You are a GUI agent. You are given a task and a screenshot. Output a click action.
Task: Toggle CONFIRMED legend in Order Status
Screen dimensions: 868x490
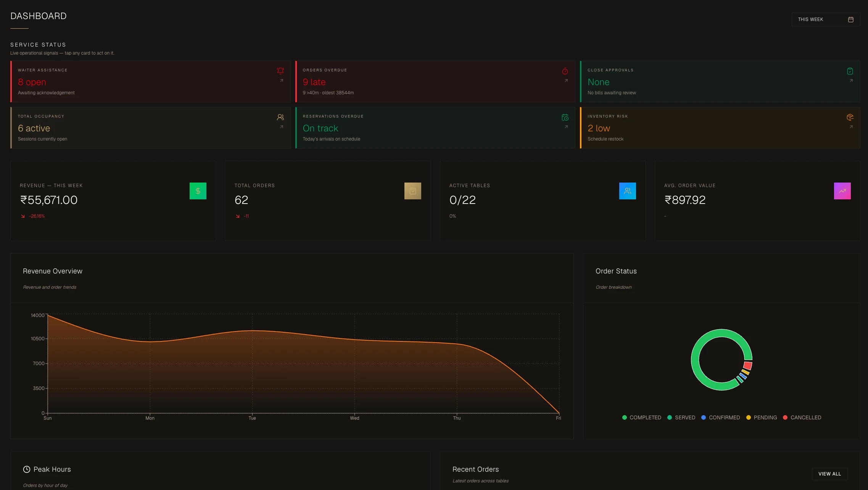(x=720, y=417)
